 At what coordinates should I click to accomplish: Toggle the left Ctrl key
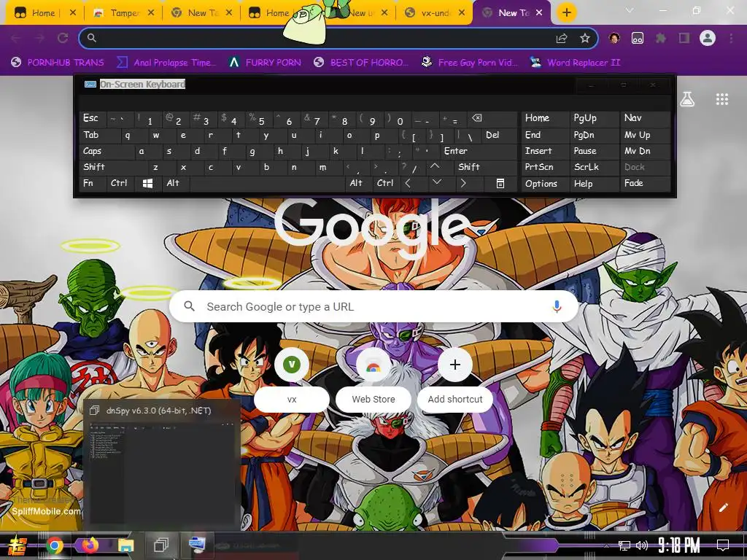(x=119, y=183)
